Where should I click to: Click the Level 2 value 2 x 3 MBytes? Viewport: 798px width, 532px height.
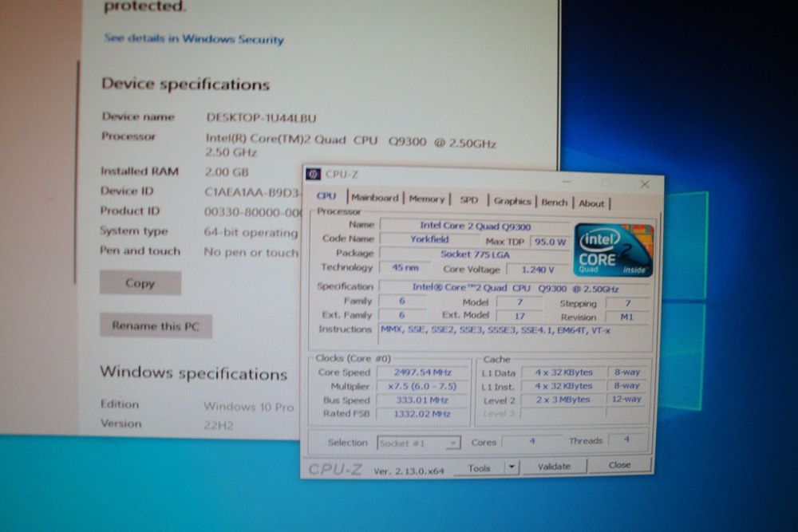tap(563, 400)
